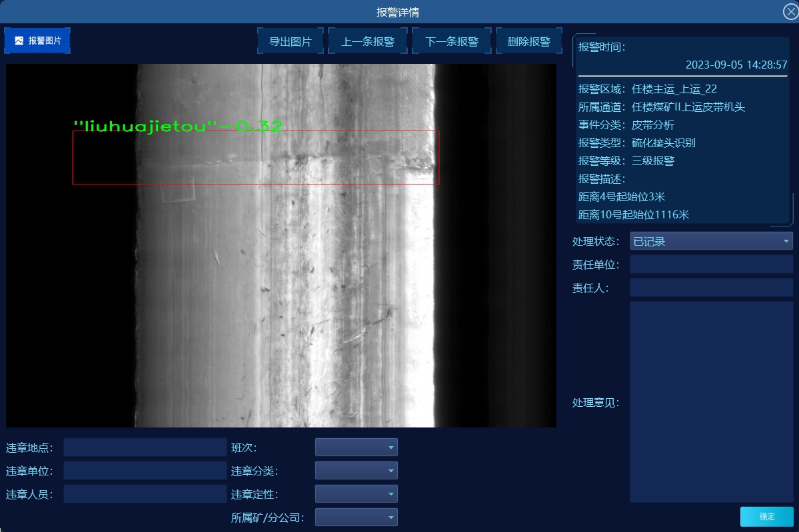
Task: Click the 报警详情 title text
Action: point(398,12)
